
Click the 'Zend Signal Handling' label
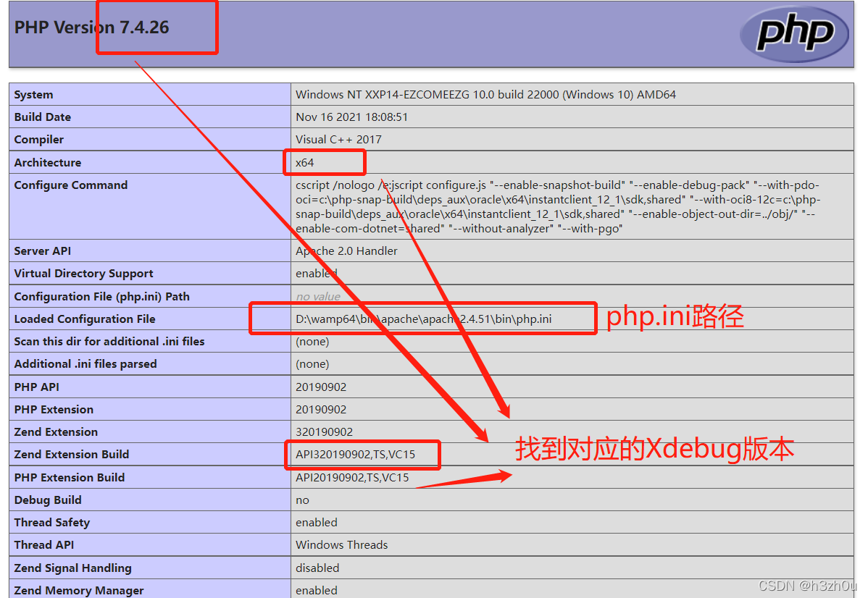coord(72,568)
